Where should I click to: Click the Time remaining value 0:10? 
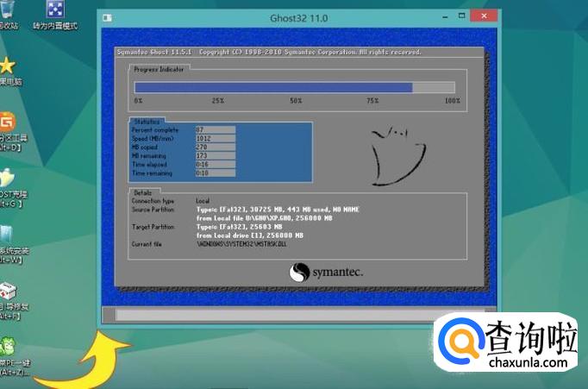[216, 173]
